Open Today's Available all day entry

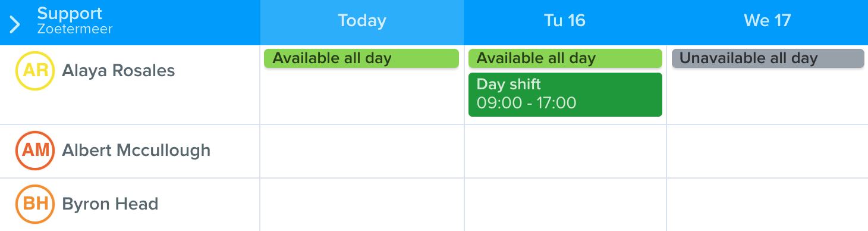coord(361,58)
